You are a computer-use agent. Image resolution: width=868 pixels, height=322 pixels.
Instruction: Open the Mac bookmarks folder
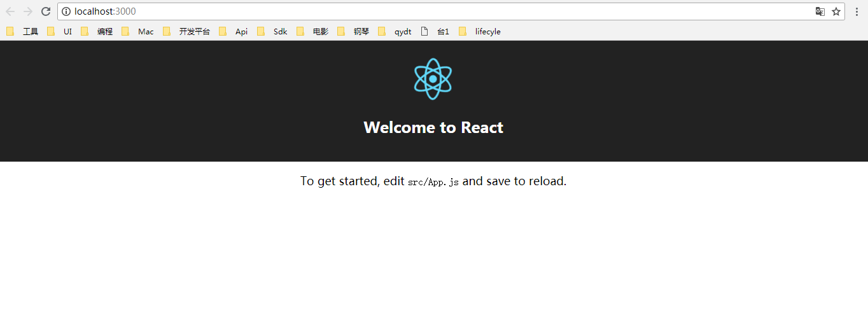(137, 31)
